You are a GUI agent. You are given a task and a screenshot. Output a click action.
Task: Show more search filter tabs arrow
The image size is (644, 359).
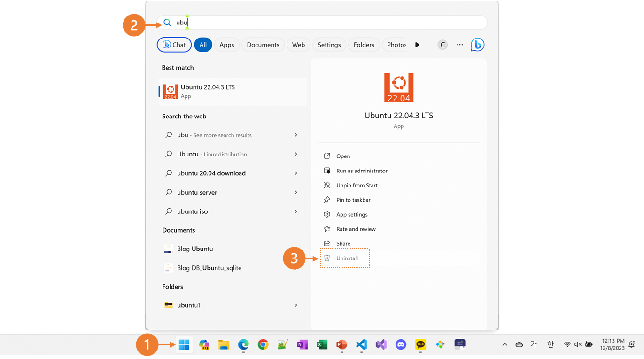(417, 45)
